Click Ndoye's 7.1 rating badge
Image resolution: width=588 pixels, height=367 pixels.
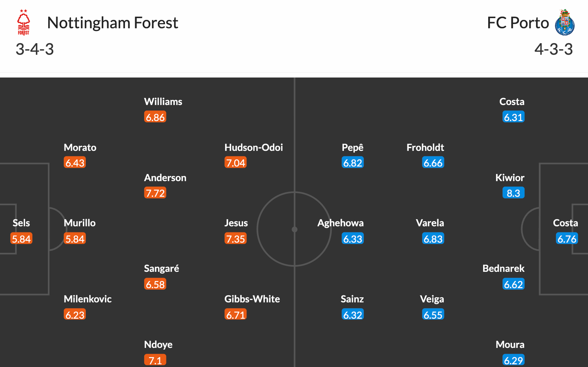(155, 360)
